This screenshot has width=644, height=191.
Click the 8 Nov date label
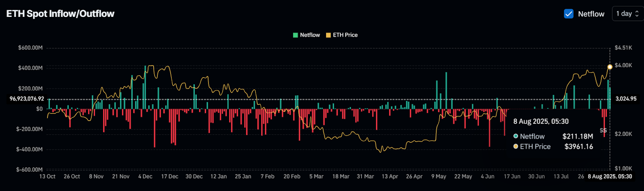click(97, 177)
